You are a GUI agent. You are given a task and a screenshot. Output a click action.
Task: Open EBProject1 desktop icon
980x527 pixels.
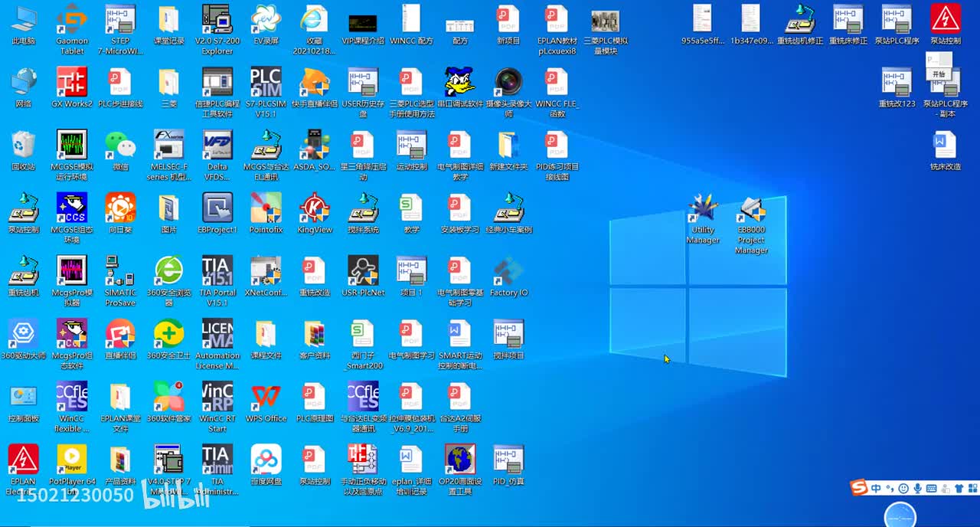(217, 213)
